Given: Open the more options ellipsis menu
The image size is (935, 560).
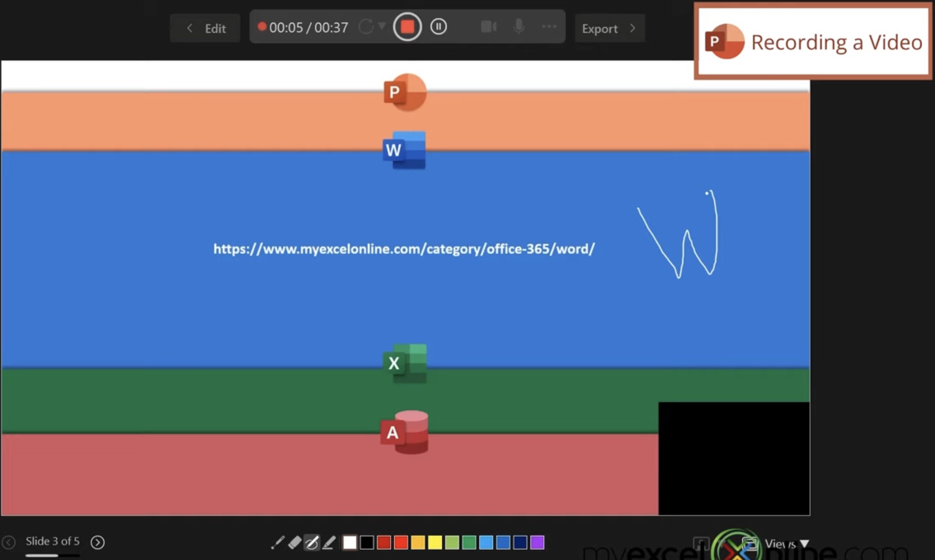Looking at the screenshot, I should (549, 27).
